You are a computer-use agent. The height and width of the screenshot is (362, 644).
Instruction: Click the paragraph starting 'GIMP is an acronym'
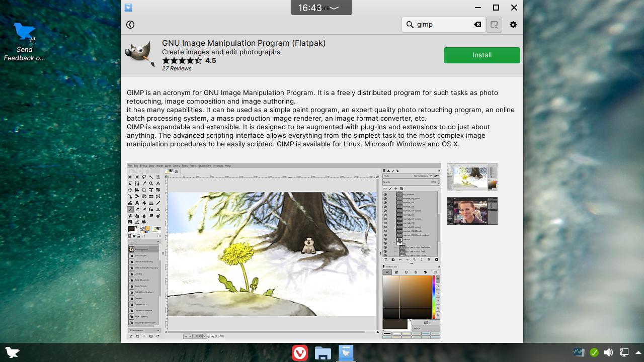312,97
